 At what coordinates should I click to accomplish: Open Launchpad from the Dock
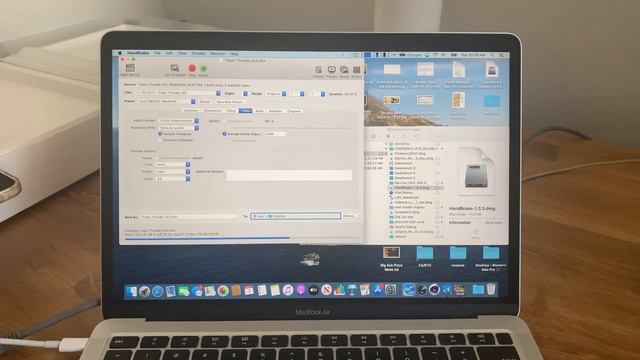click(144, 291)
